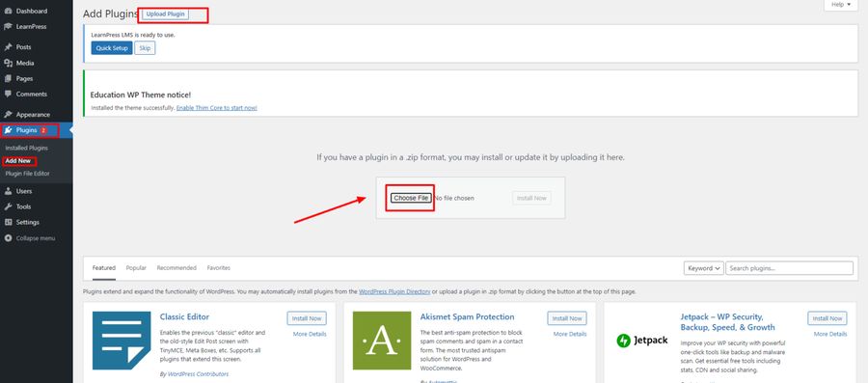This screenshot has height=383, width=868.
Task: Click the Users person icon
Action: click(x=9, y=191)
